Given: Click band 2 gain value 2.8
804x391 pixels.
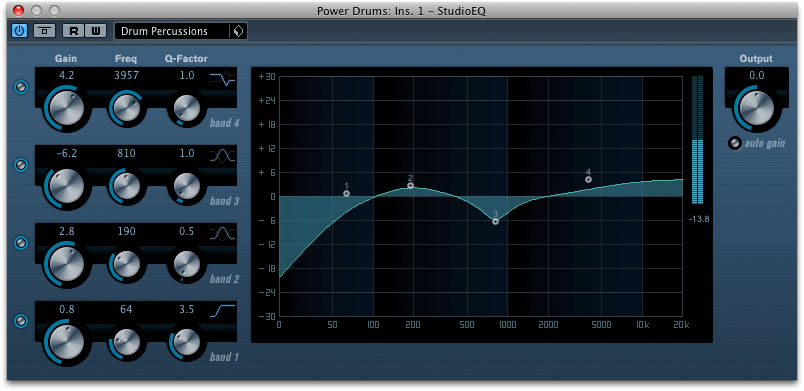Looking at the screenshot, I should (x=67, y=231).
